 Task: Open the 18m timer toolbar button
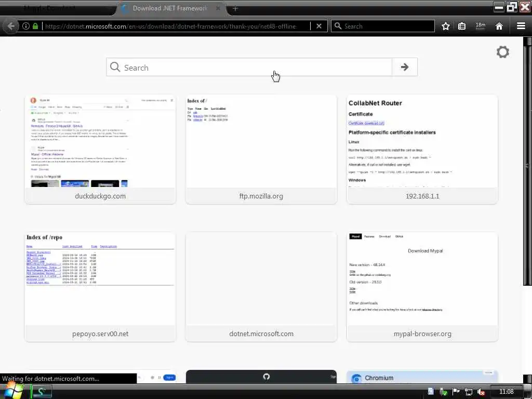(x=481, y=26)
